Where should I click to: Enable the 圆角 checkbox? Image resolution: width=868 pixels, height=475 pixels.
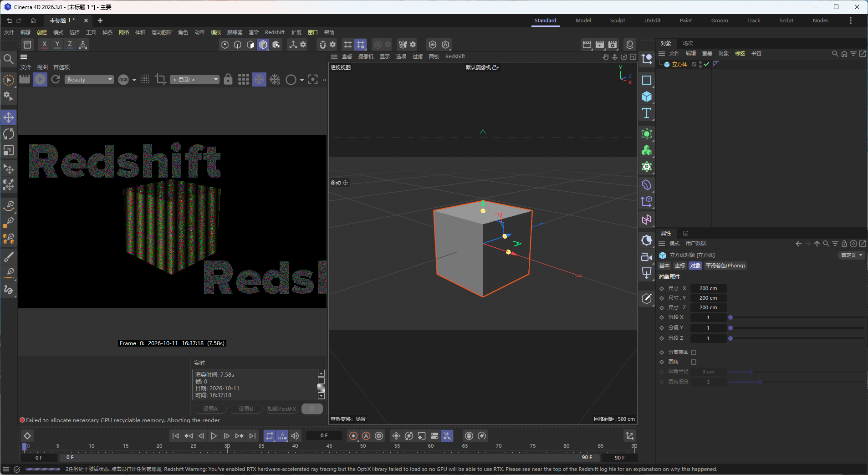694,362
